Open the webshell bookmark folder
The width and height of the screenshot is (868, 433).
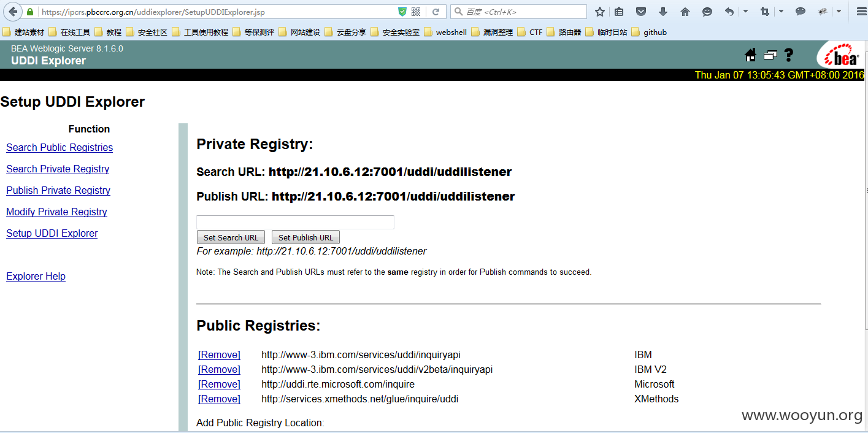[x=445, y=32]
